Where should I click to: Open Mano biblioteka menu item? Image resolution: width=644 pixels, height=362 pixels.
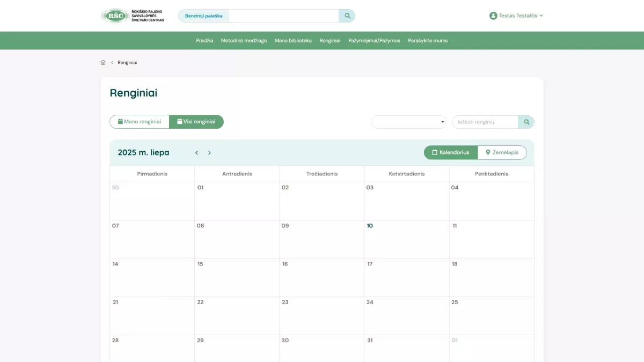tap(293, 41)
